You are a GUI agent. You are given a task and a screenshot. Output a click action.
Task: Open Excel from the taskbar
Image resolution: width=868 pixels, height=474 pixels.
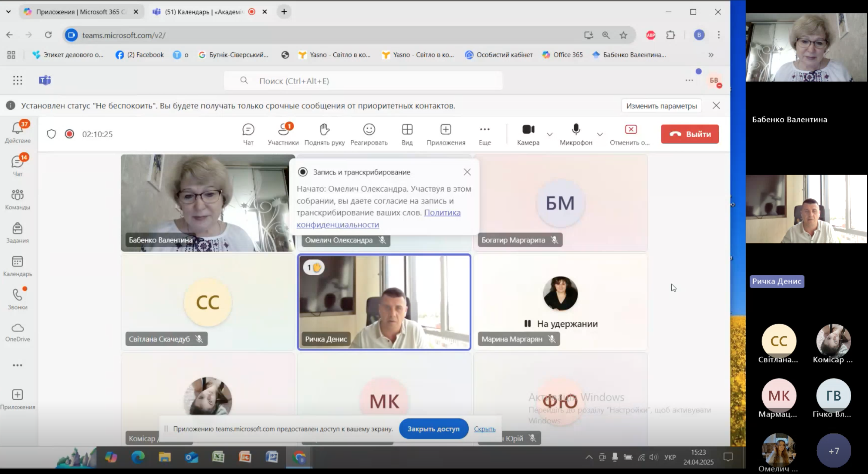[218, 457]
